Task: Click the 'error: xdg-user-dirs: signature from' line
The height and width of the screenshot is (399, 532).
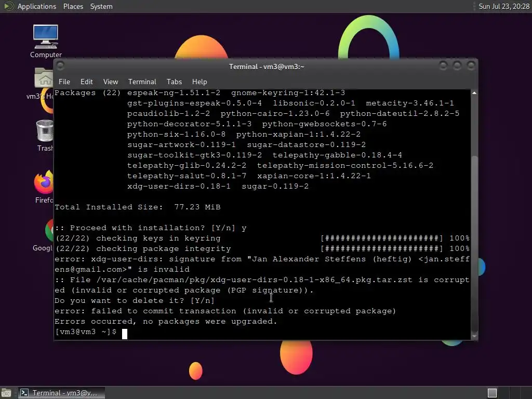Action: tap(262, 259)
